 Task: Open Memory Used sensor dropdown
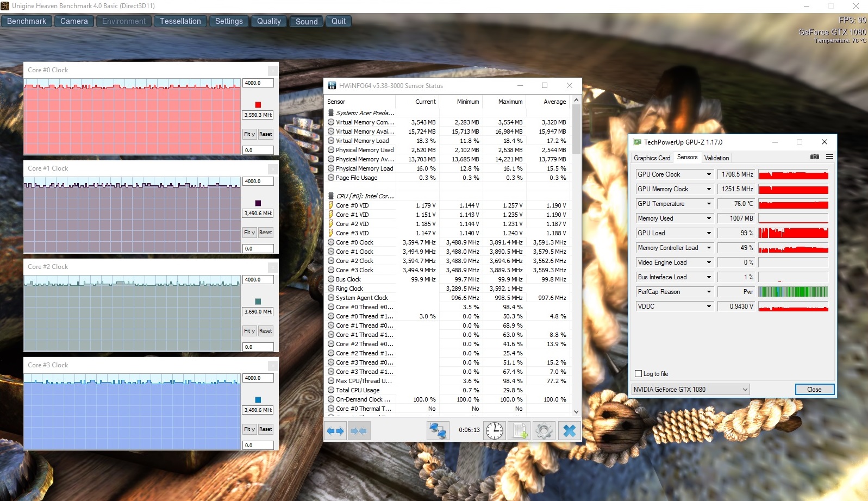[709, 218]
